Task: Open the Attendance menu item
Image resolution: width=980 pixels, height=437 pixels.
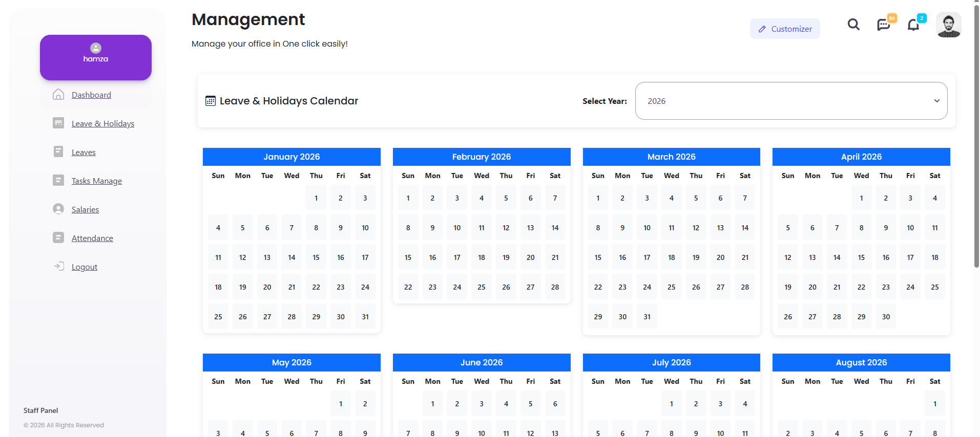Action: click(x=92, y=238)
